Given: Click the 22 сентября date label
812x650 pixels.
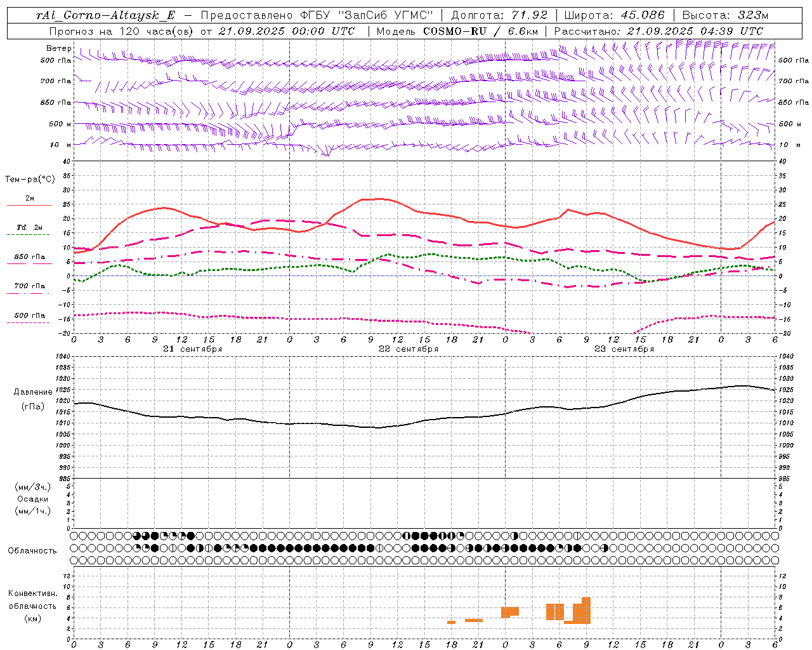Looking at the screenshot, I should click(409, 349).
